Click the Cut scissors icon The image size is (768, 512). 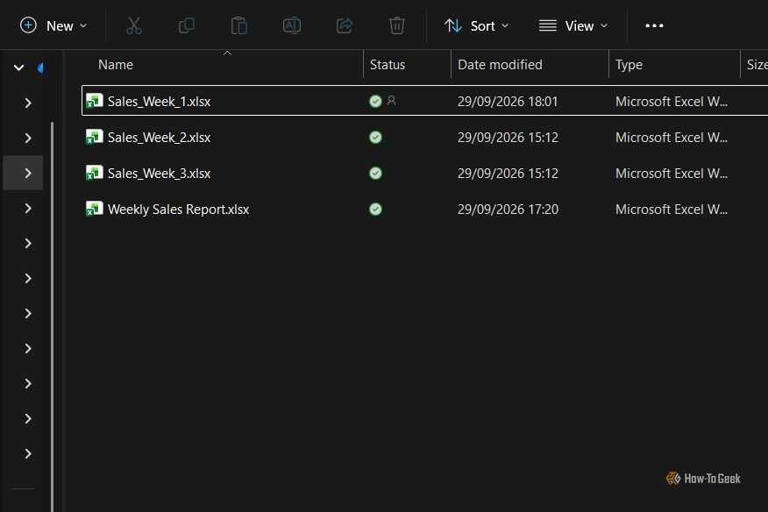click(134, 25)
